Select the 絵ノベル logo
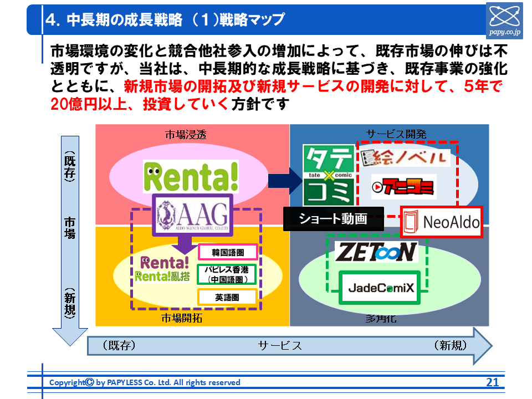 [x=405, y=158]
